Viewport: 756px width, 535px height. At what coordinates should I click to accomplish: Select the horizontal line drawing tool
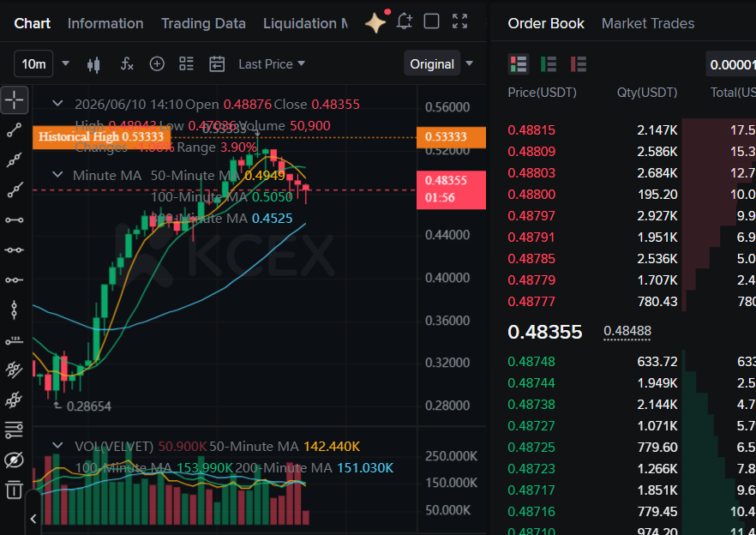(x=15, y=220)
